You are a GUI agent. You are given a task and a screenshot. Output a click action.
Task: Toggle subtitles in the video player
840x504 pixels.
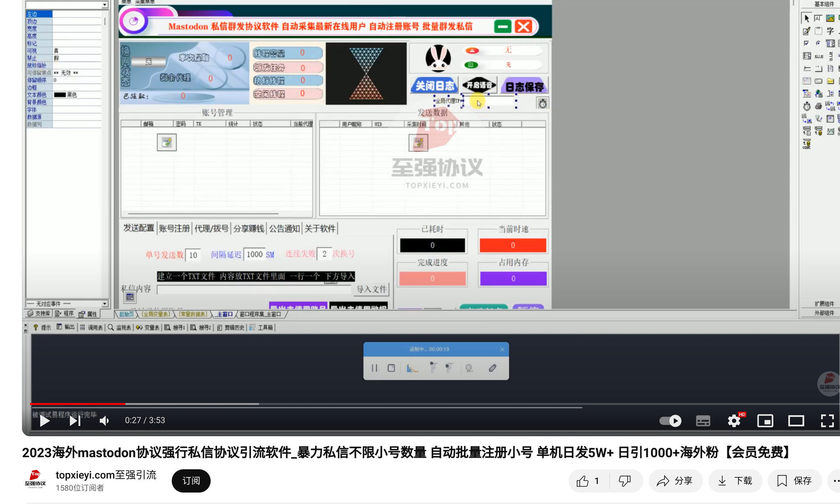click(x=703, y=421)
